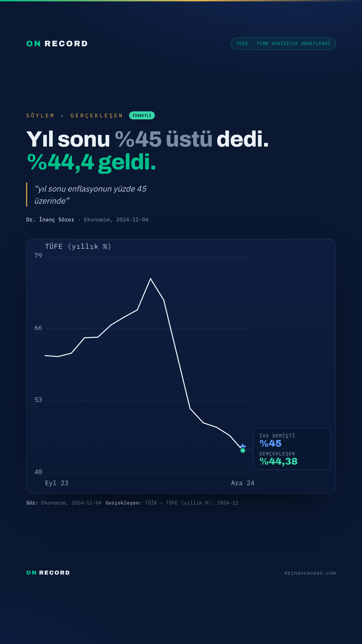Click the %44,38 realized value in the callout
This screenshot has height=644, width=362.
point(278,461)
